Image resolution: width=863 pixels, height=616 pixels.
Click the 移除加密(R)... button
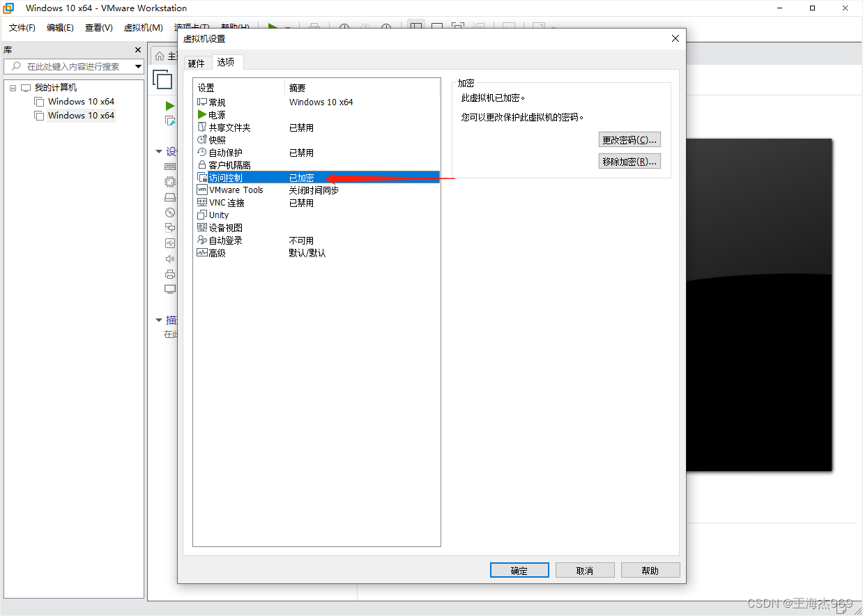(629, 162)
